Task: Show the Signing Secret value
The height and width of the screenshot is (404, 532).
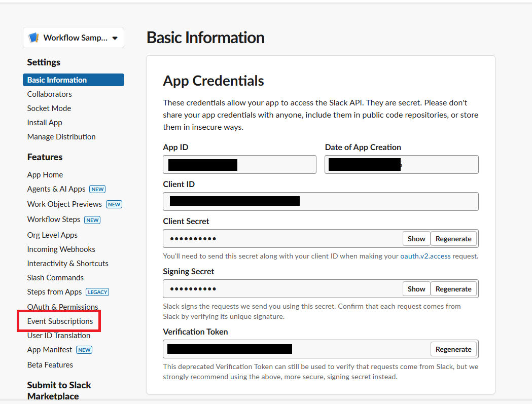Action: pos(416,289)
